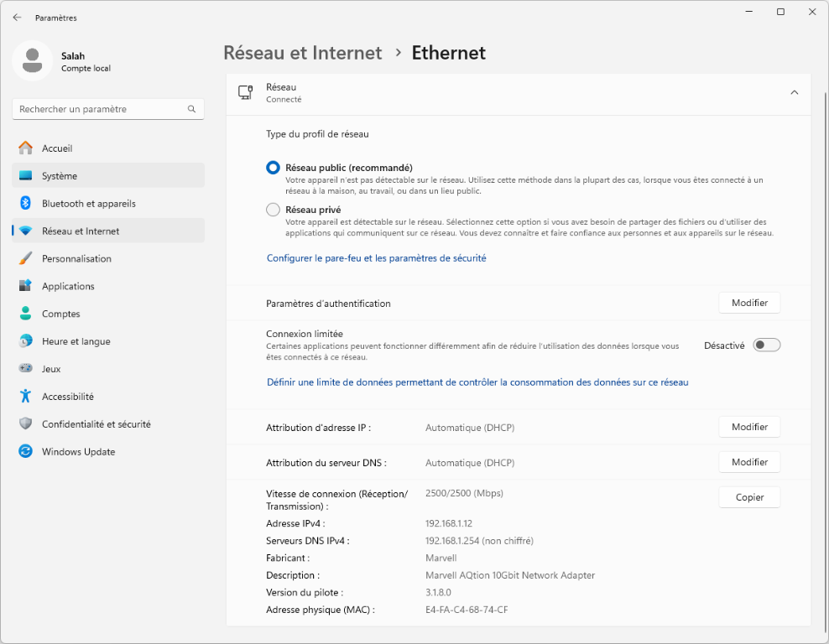Screen dimensions: 829x644
Task: Open Windows Update icon in sidebar
Action: 25,452
